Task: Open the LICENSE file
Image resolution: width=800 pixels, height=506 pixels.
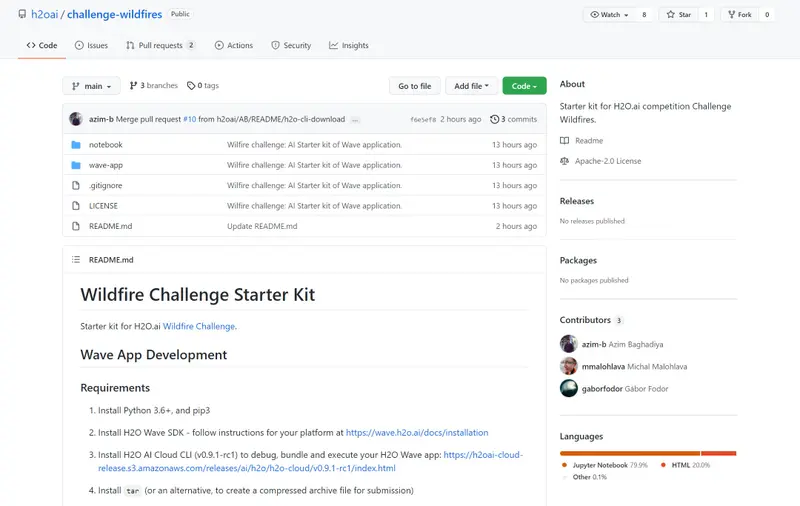Action: [x=103, y=206]
